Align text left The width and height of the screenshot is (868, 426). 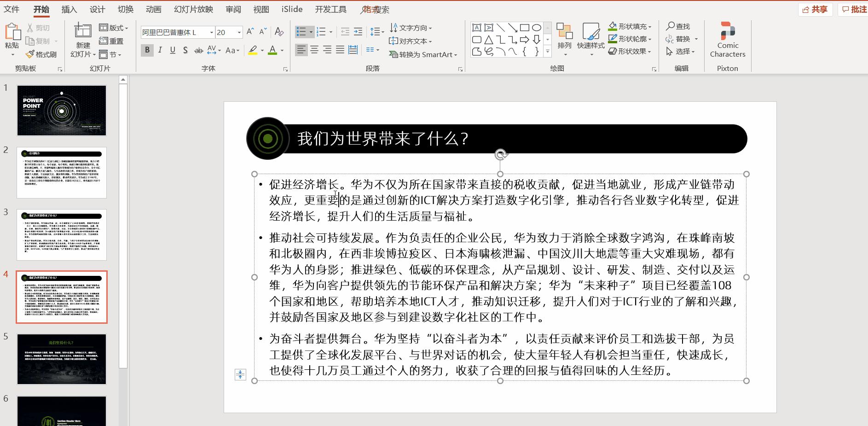301,50
